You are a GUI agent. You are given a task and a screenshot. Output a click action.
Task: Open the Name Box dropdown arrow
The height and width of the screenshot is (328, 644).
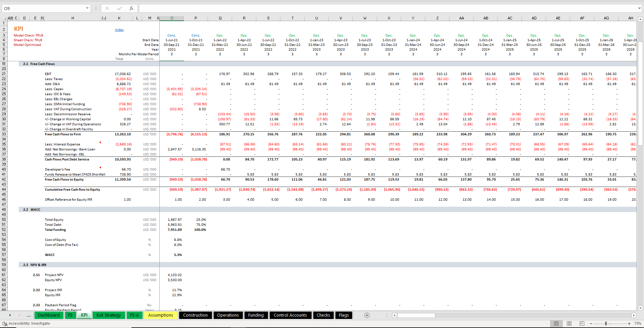(87, 8)
